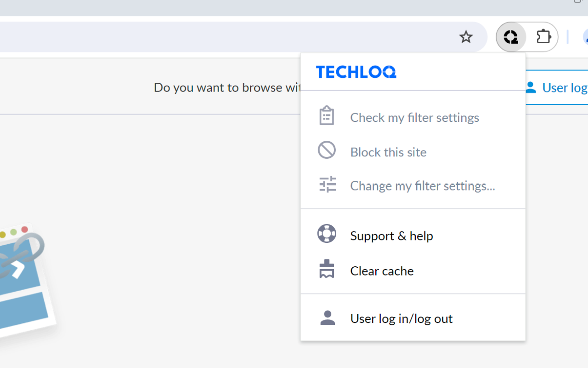Image resolution: width=588 pixels, height=368 pixels.
Task: Click the person icon beside User log in/log out
Action: point(327,317)
